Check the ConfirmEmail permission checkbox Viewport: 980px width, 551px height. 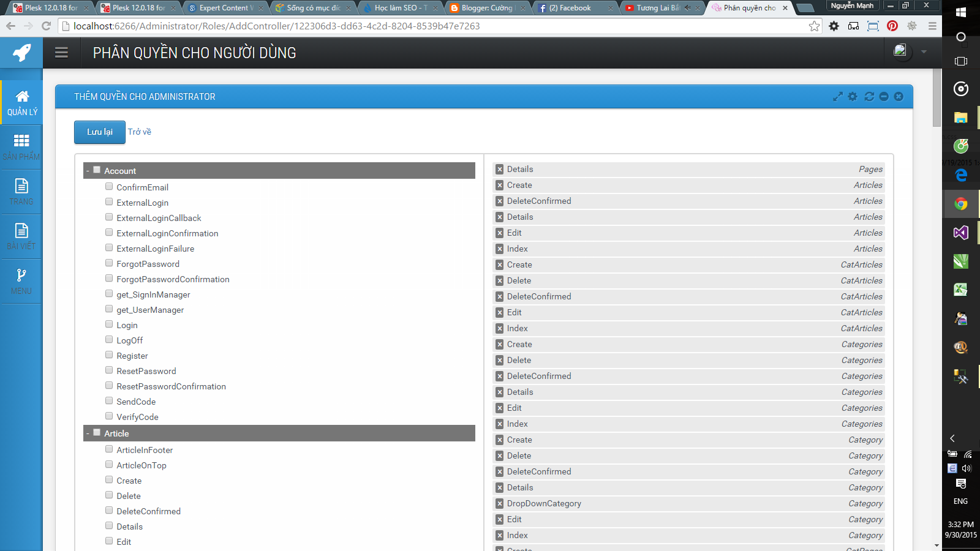click(x=109, y=186)
